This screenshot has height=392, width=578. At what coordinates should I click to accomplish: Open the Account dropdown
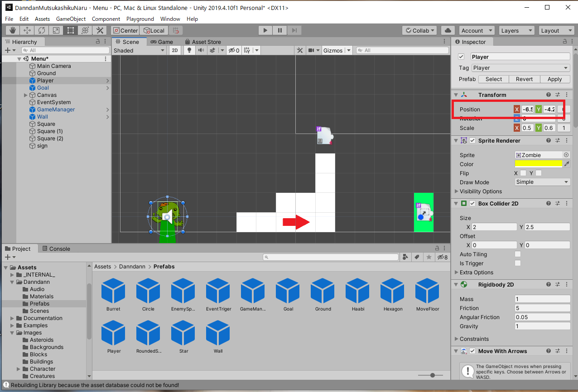click(477, 30)
